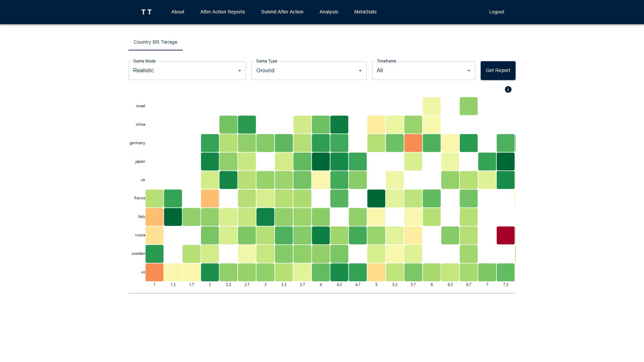
Task: Click the orange US 1 heatmap cell
Action: coord(154,272)
